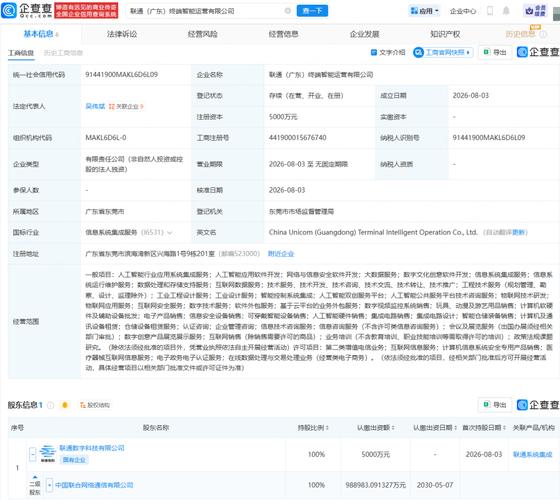
Task: Select the 工商信息 sub-tab
Action: (x=21, y=53)
